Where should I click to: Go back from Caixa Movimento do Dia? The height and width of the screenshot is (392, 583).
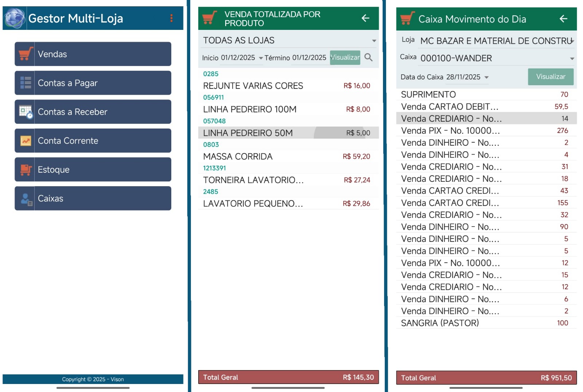coord(563,19)
